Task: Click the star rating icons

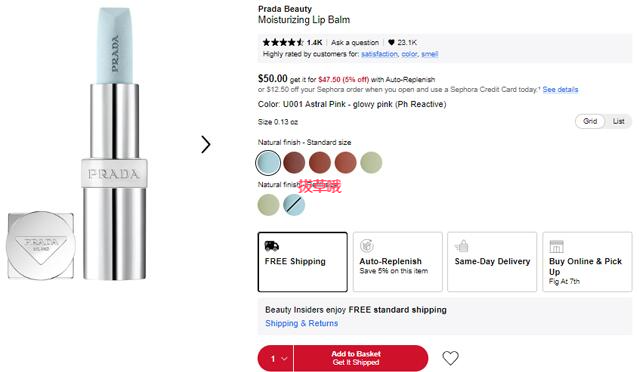Action: [x=283, y=42]
